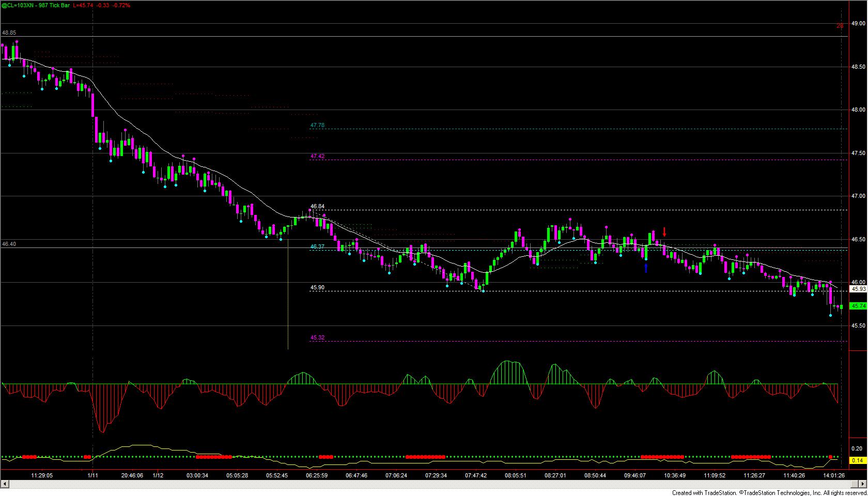
Task: Click the blue up arrow buy marker
Action: pyautogui.click(x=646, y=268)
